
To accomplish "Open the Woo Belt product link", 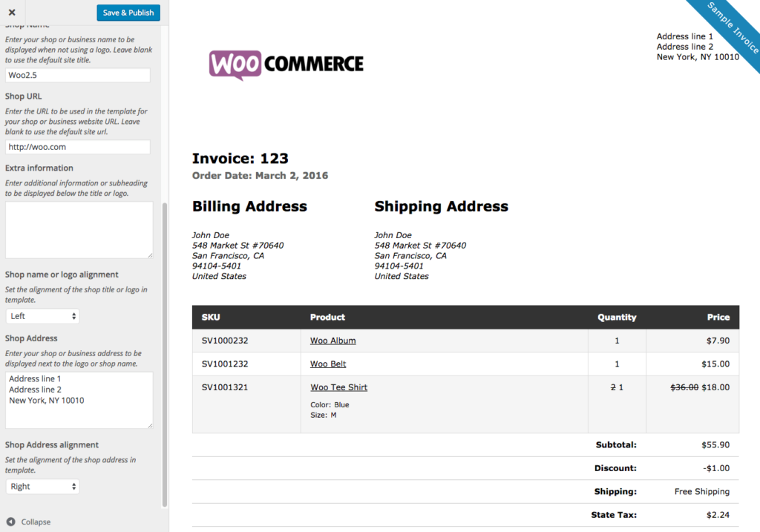I will 327,364.
